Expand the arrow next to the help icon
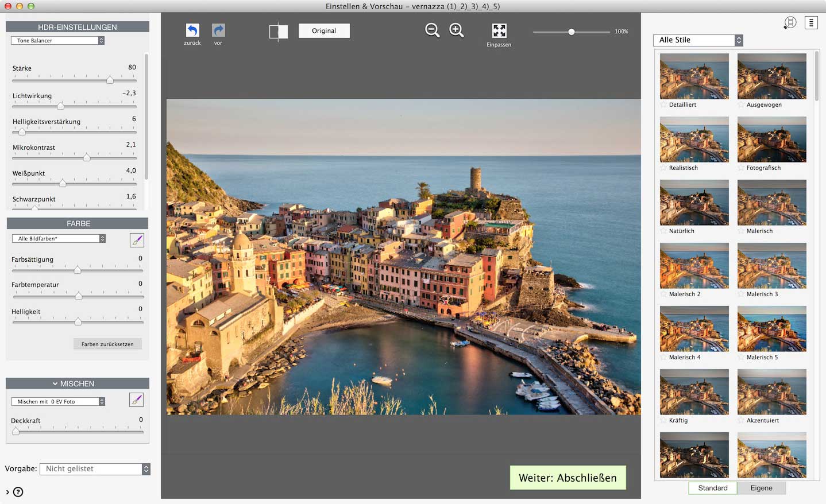The height and width of the screenshot is (504, 826). (7, 492)
